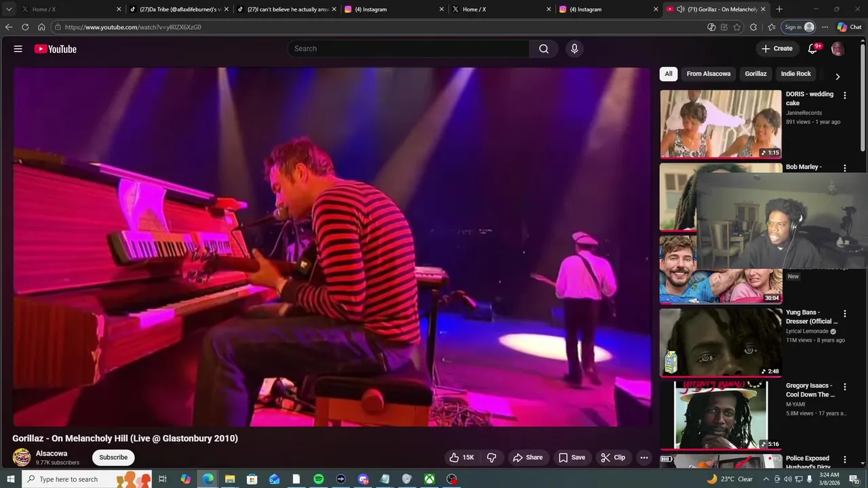This screenshot has width=868, height=488.
Task: Show hidden system tray icons
Action: click(x=766, y=479)
